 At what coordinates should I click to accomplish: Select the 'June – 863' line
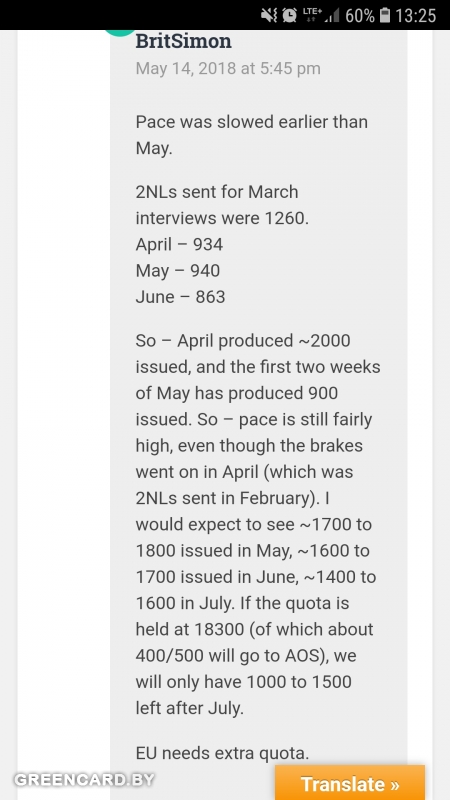coord(180,297)
